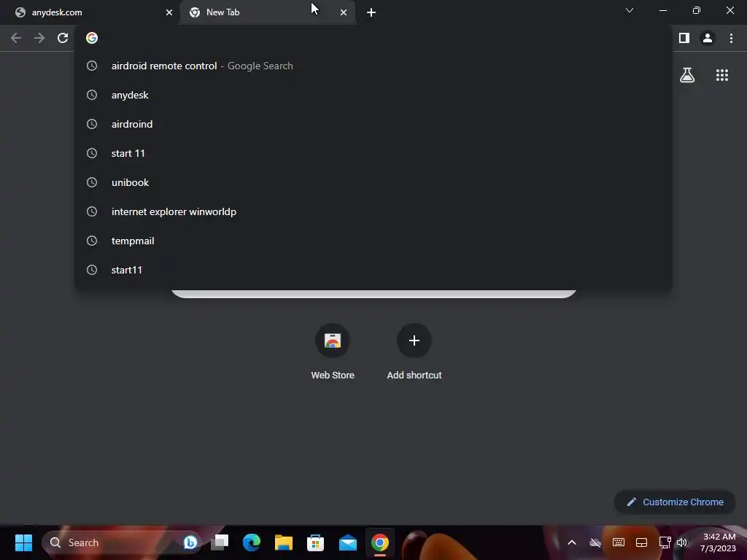Open the virtual touchpad tray icon

(641, 542)
